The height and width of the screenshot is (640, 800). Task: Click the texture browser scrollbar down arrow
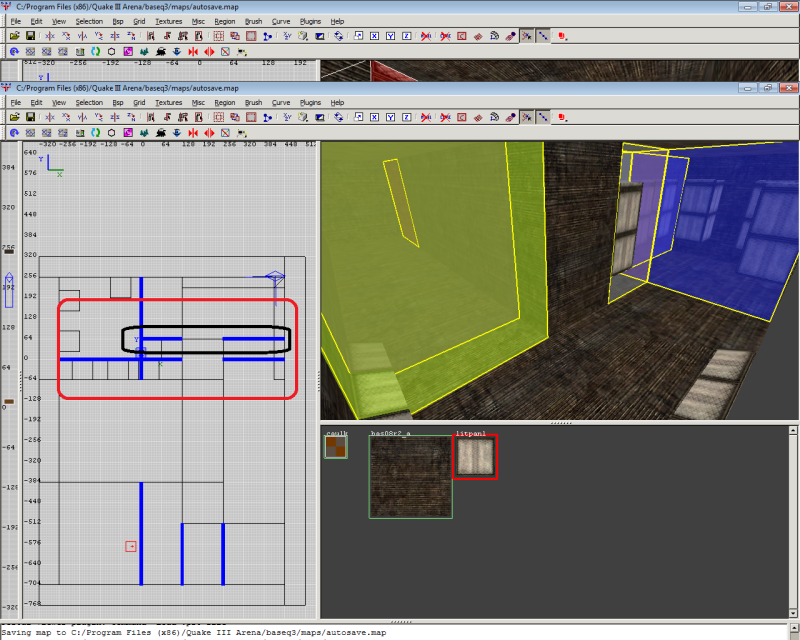793,613
